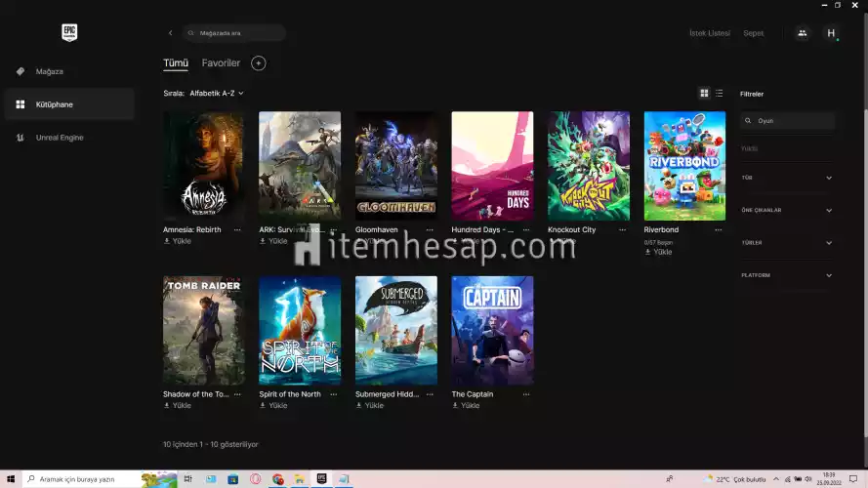Open the friends list icon
The image size is (868, 488).
pyautogui.click(x=802, y=33)
